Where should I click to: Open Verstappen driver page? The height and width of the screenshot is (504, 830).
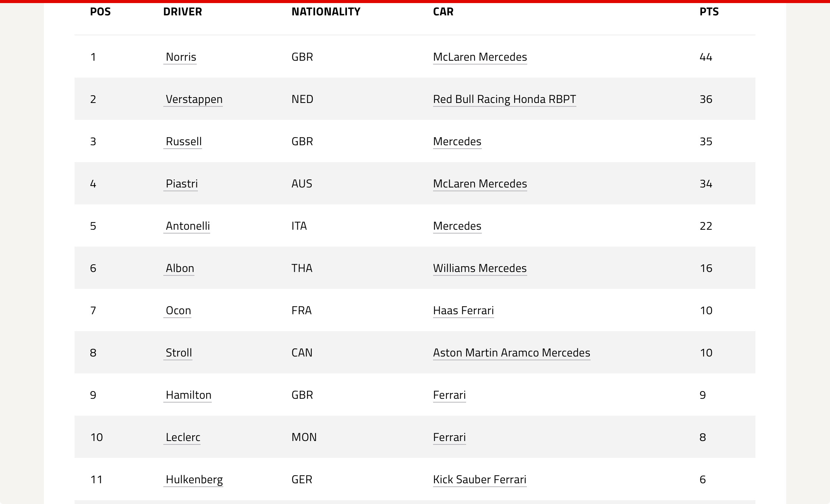click(x=193, y=99)
